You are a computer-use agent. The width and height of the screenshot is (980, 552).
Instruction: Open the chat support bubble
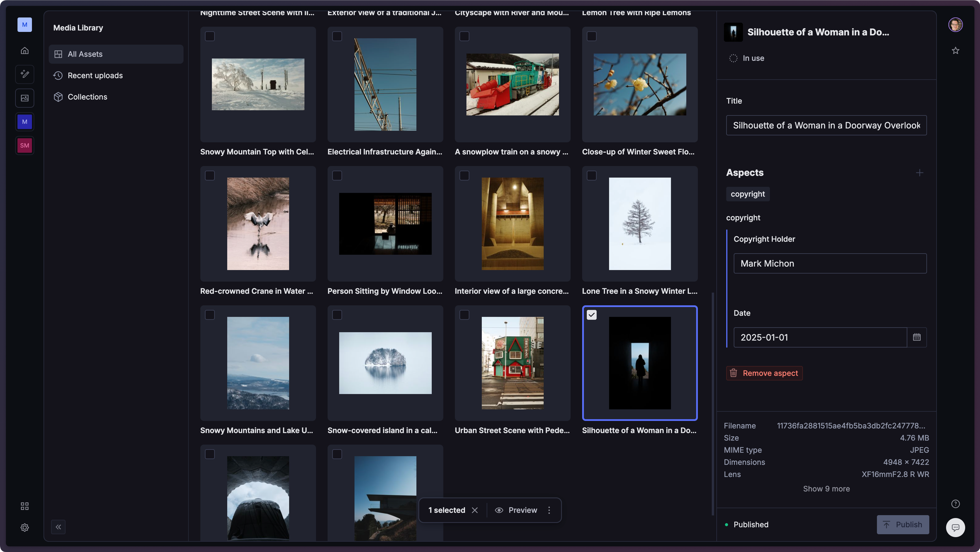coord(955,527)
